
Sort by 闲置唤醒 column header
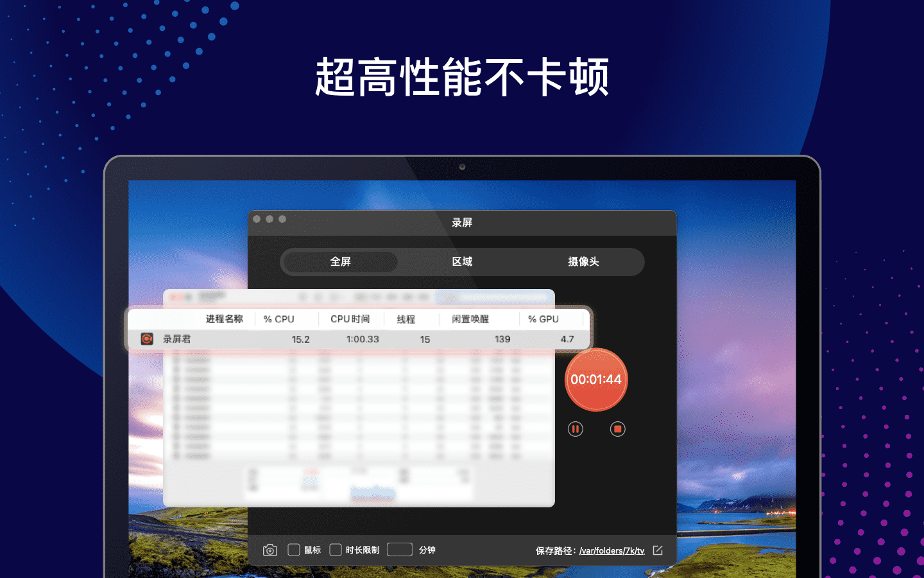coord(470,319)
